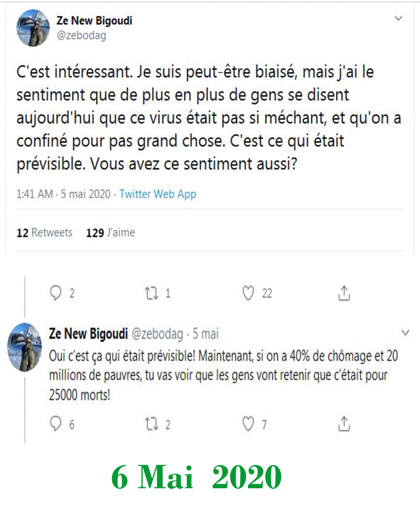Click the 5 mai date on the reply tweet
420x512 pixels.
tap(206, 334)
